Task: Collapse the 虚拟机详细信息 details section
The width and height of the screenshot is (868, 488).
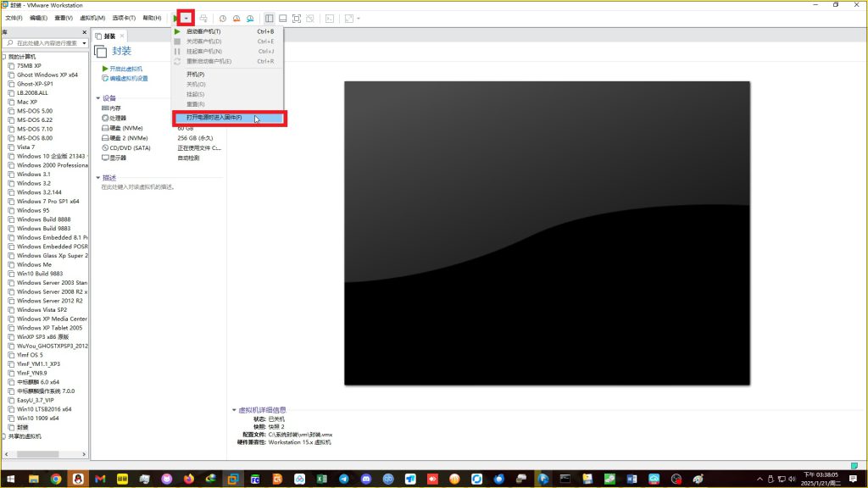Action: point(234,410)
